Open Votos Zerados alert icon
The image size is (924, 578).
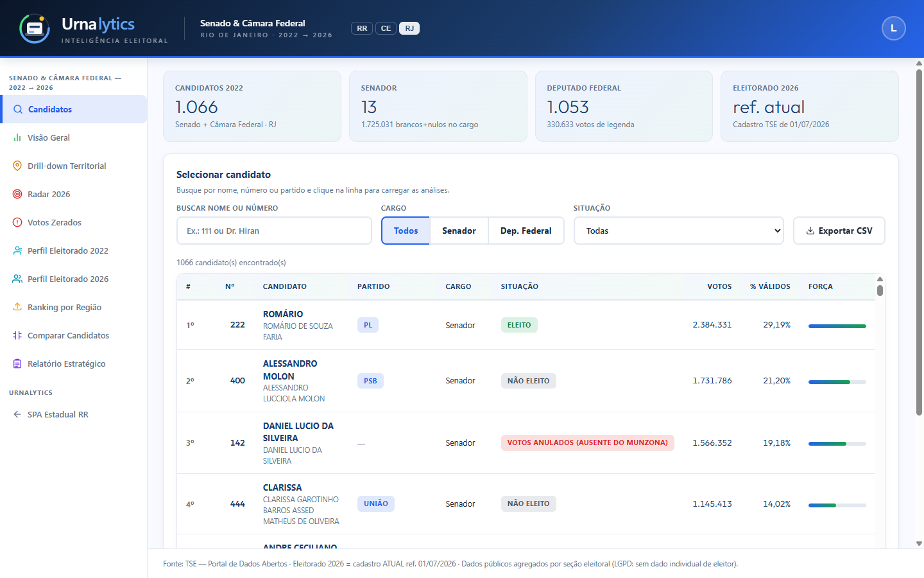[x=17, y=222]
